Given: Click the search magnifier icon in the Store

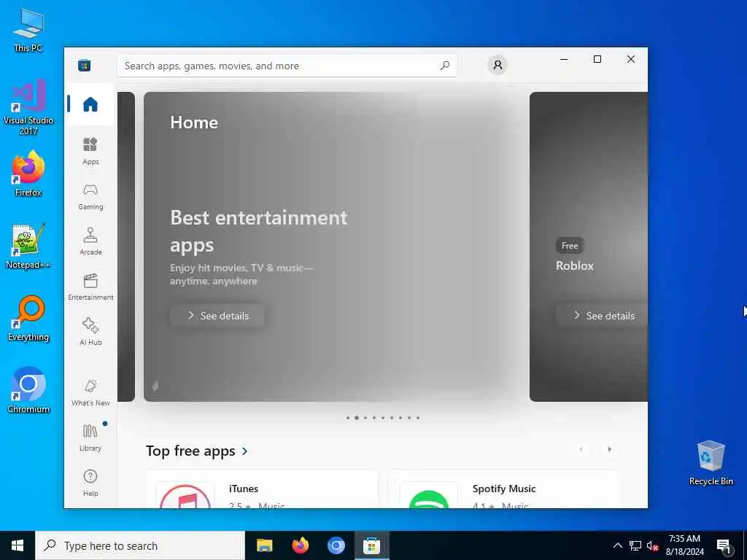Looking at the screenshot, I should click(445, 65).
